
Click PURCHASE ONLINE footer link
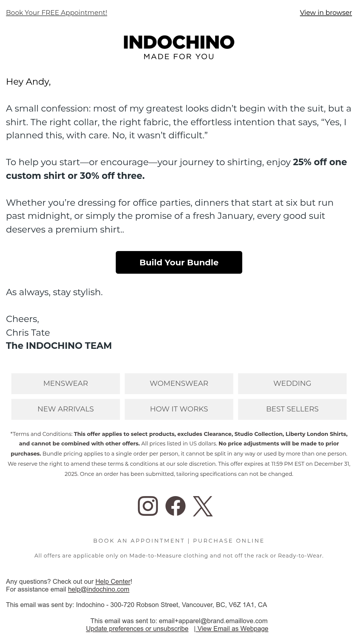(x=229, y=541)
